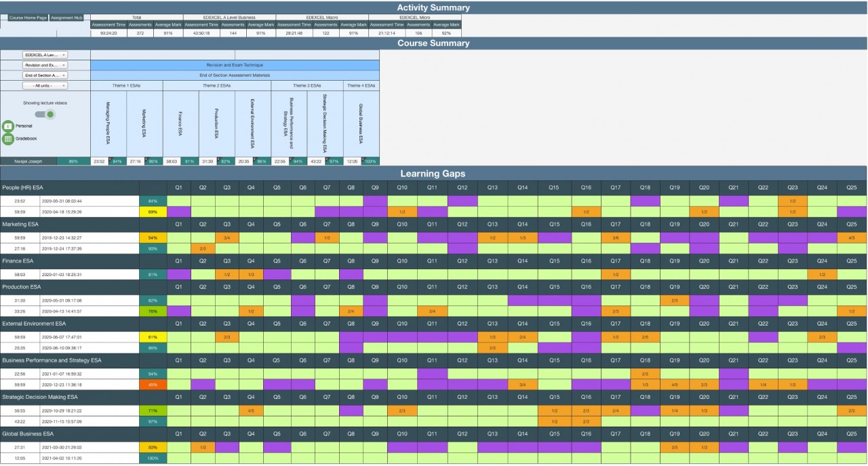Select the Revision and Exam Technique bar
This screenshot has height=466, width=868.
pos(235,65)
